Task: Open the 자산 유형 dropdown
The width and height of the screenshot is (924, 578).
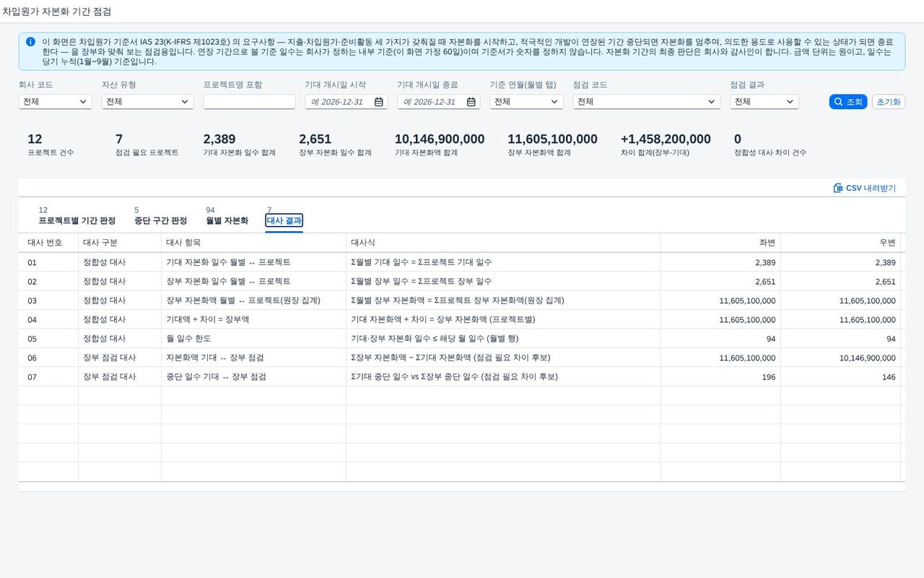Action: click(x=147, y=102)
